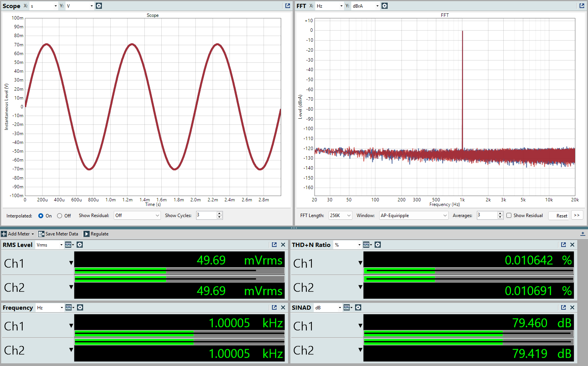Open THD+N Ratio meter settings gear
This screenshot has width=588, height=366.
(378, 245)
